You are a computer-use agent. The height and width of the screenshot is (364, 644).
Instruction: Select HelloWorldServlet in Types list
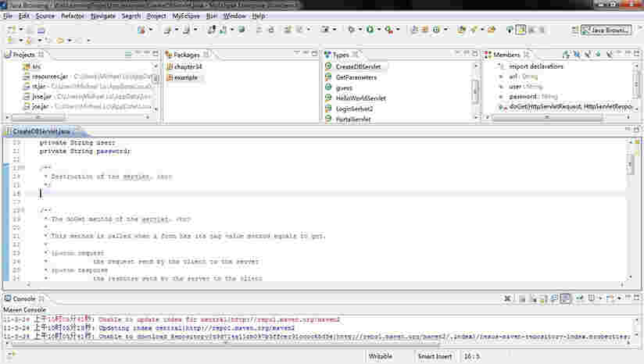tap(360, 98)
